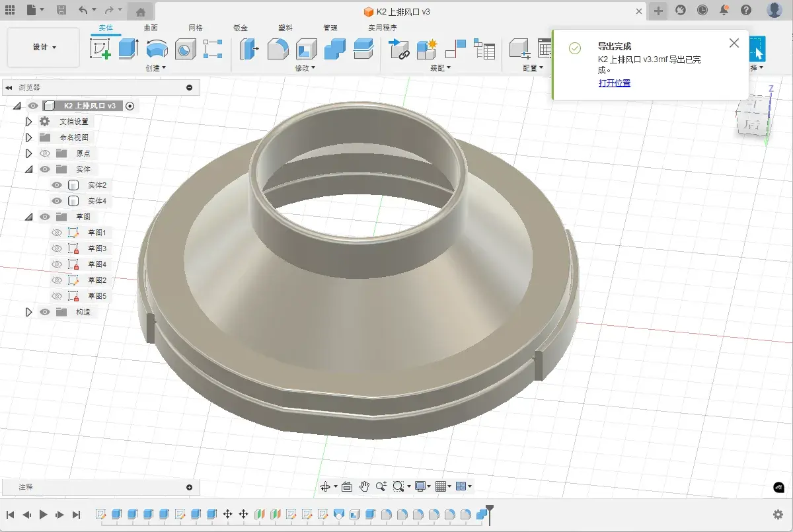
Task: Click the 打开位置 link
Action: coord(614,83)
